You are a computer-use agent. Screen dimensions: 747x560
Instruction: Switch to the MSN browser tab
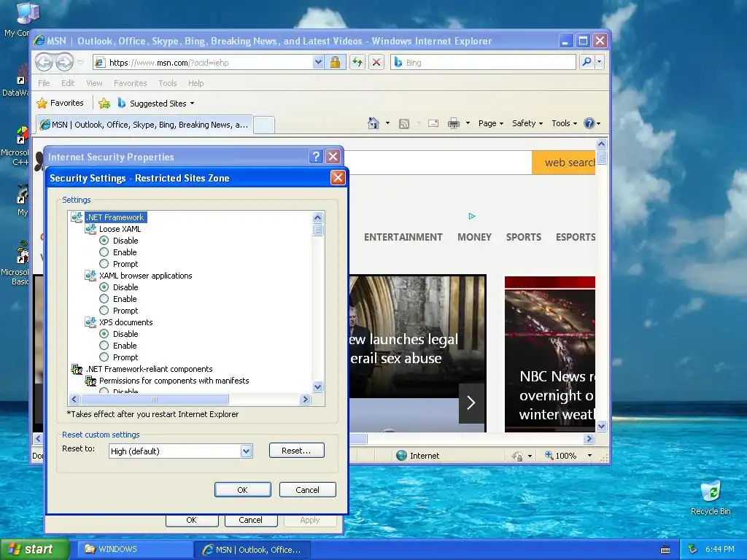click(144, 125)
